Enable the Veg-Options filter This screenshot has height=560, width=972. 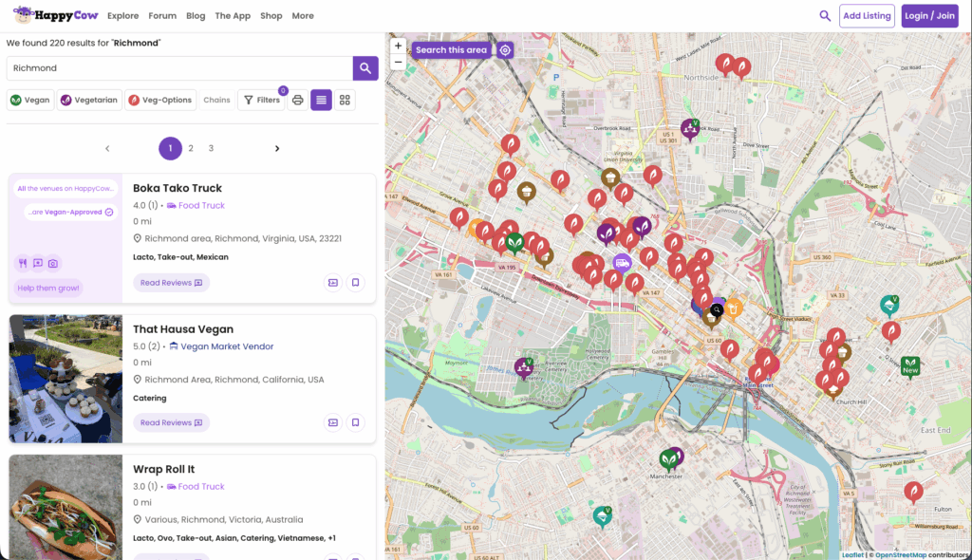160,100
